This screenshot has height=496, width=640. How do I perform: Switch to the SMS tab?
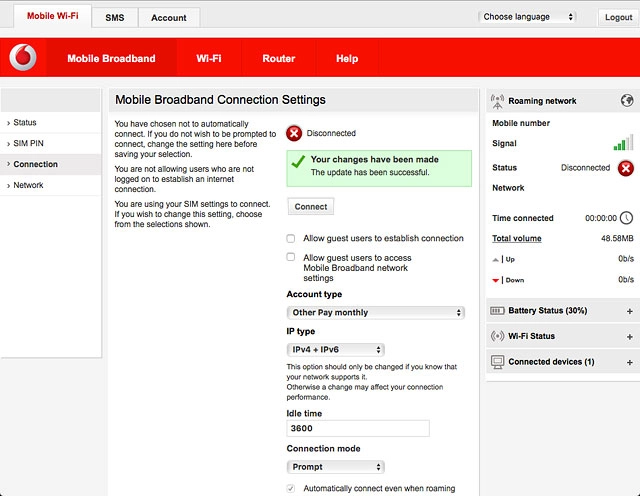(115, 18)
